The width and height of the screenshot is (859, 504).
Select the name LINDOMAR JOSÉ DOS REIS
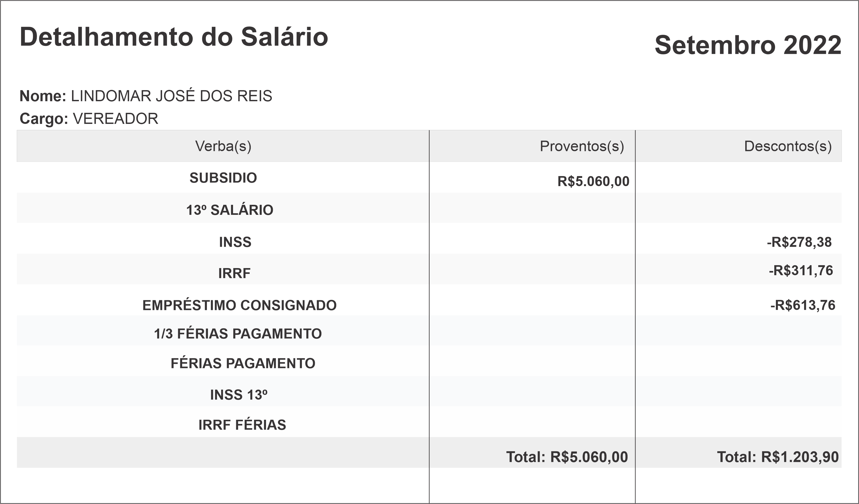pyautogui.click(x=172, y=96)
